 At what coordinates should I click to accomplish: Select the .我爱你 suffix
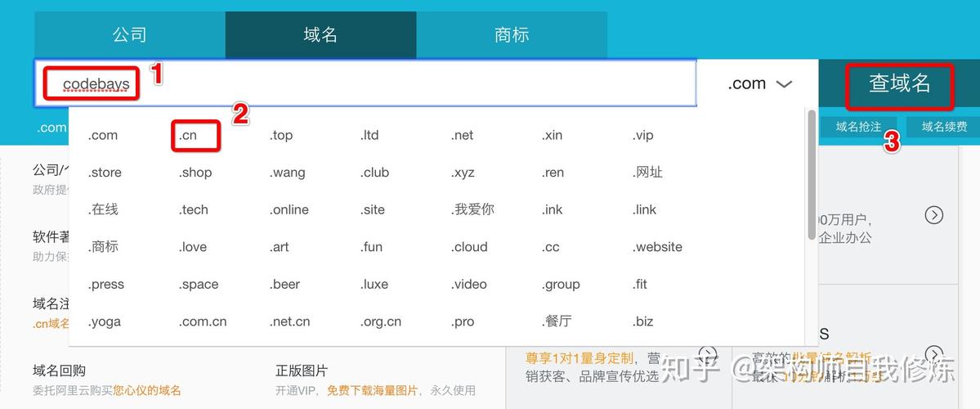pos(472,209)
